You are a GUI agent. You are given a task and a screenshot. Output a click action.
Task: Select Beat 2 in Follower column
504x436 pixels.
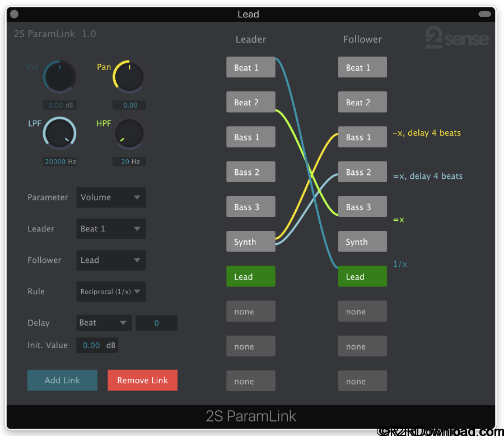[362, 102]
